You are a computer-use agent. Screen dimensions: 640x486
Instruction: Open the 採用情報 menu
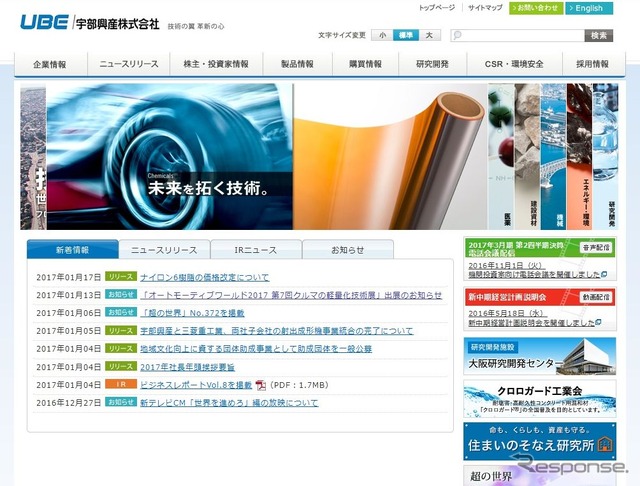tap(593, 64)
